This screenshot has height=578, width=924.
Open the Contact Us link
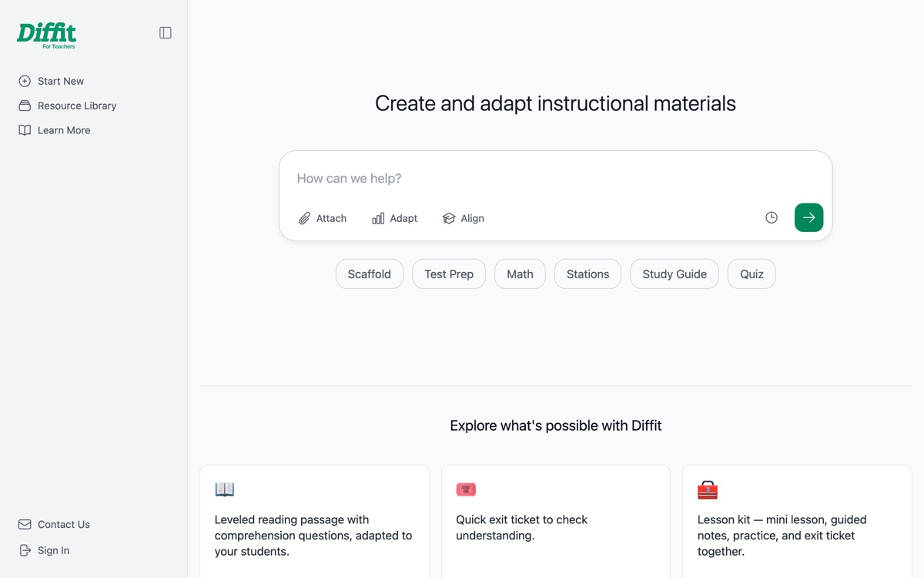64,524
